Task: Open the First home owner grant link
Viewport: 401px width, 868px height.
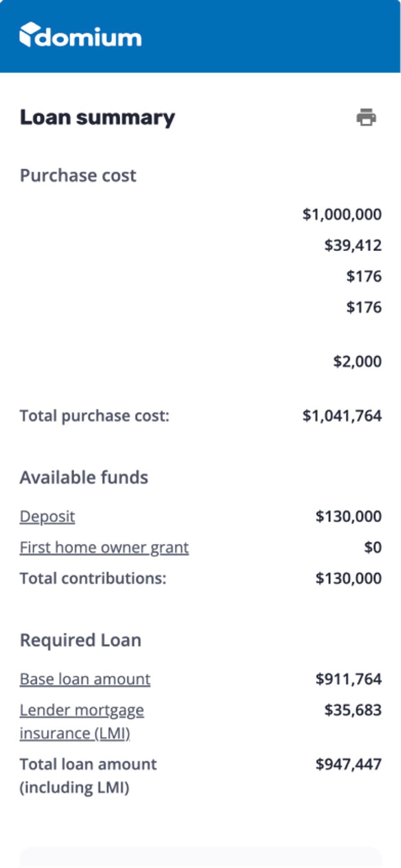Action: [104, 547]
